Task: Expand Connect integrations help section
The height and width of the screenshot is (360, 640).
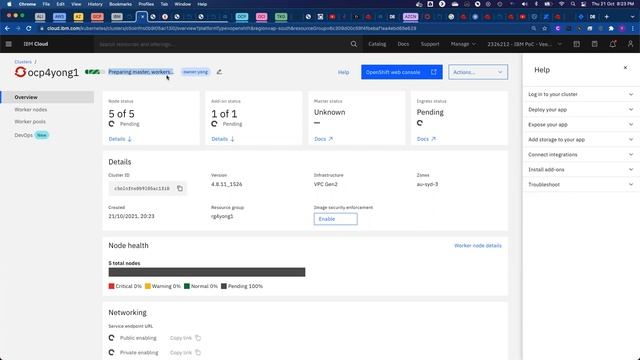Action: coord(580,155)
